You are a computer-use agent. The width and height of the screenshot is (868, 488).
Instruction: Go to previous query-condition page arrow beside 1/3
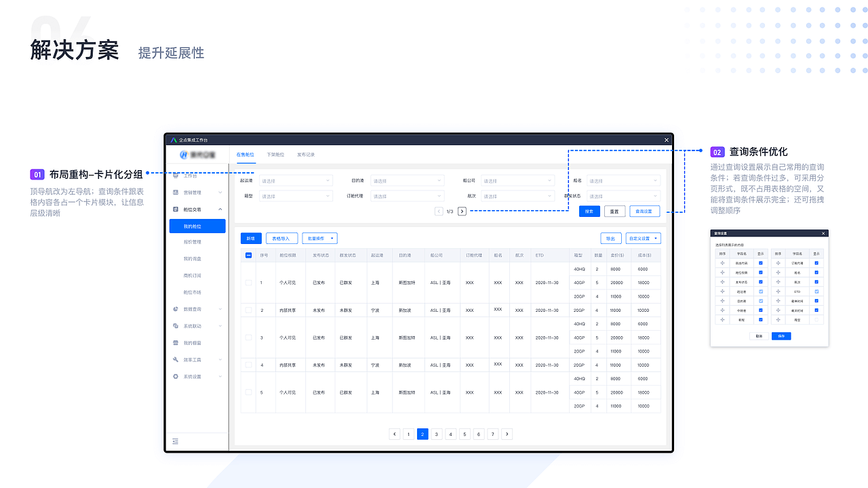(x=439, y=211)
